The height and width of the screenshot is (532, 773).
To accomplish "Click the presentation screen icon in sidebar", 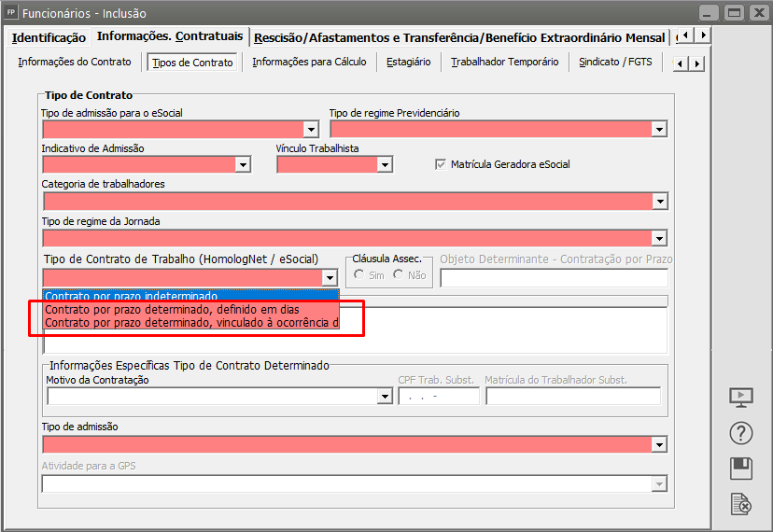I will [740, 397].
